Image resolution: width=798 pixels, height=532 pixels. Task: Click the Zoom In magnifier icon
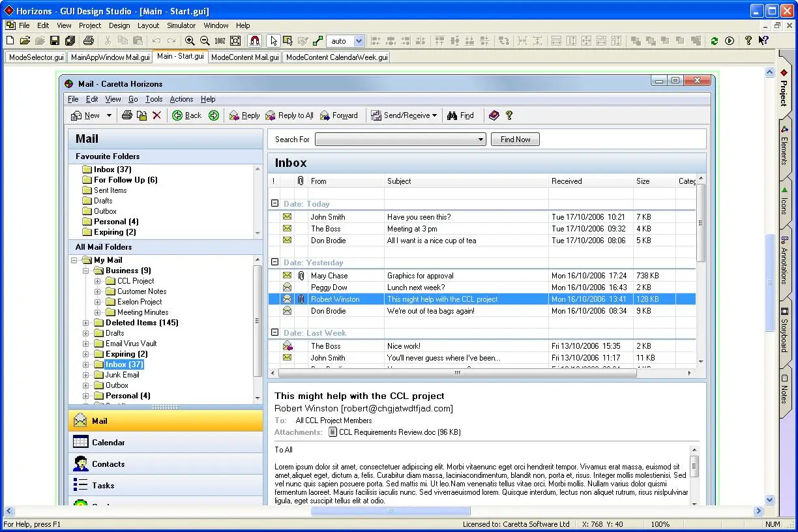coord(190,41)
